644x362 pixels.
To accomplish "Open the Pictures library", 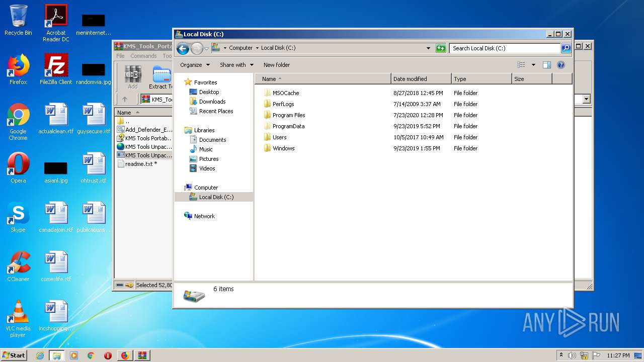I will click(x=204, y=159).
